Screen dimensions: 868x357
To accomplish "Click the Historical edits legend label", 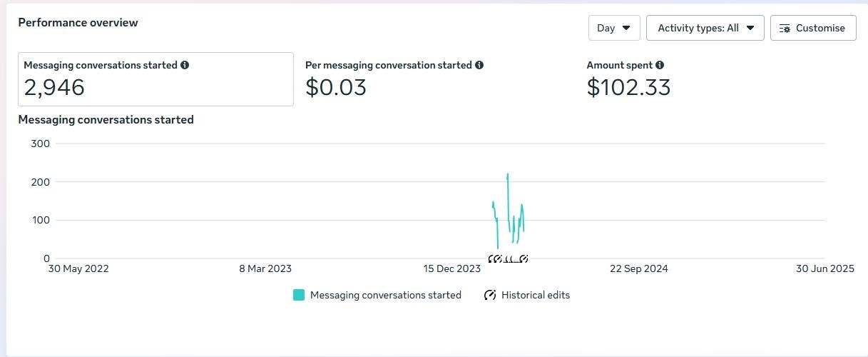I will tap(536, 295).
